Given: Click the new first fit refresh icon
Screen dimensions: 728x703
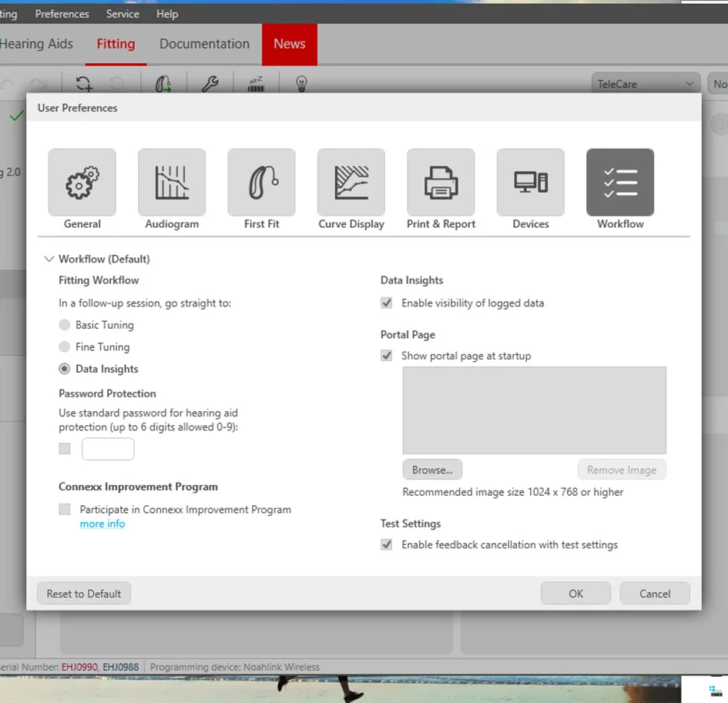Looking at the screenshot, I should (84, 83).
